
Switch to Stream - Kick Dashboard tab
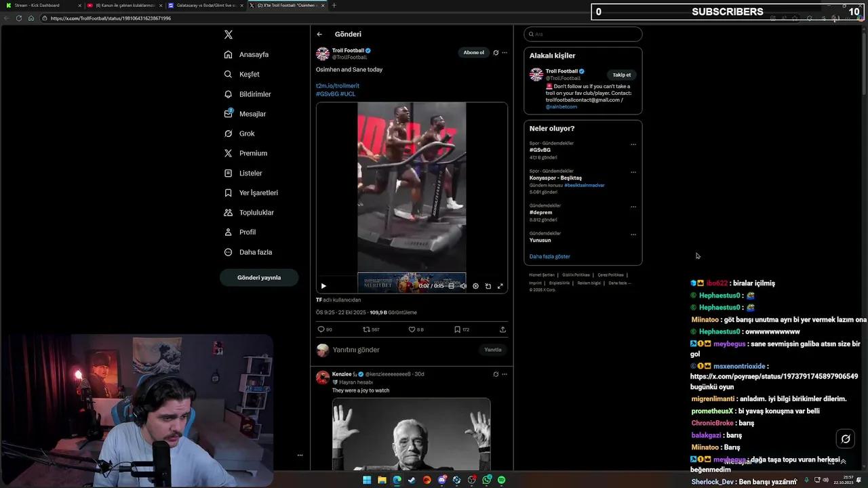(x=42, y=5)
